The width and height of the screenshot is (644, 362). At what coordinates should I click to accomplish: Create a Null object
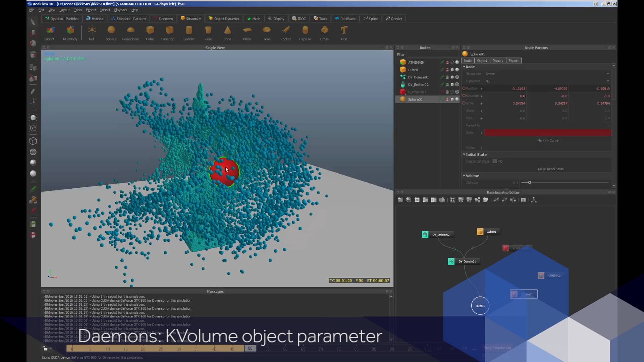click(92, 33)
